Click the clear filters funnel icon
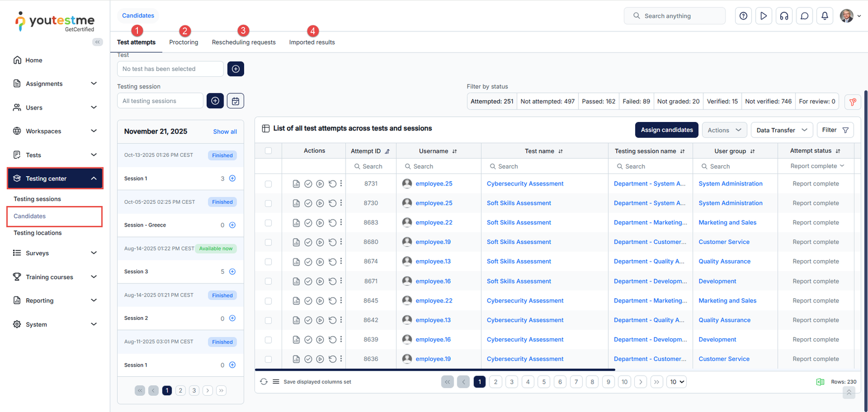 click(x=853, y=101)
